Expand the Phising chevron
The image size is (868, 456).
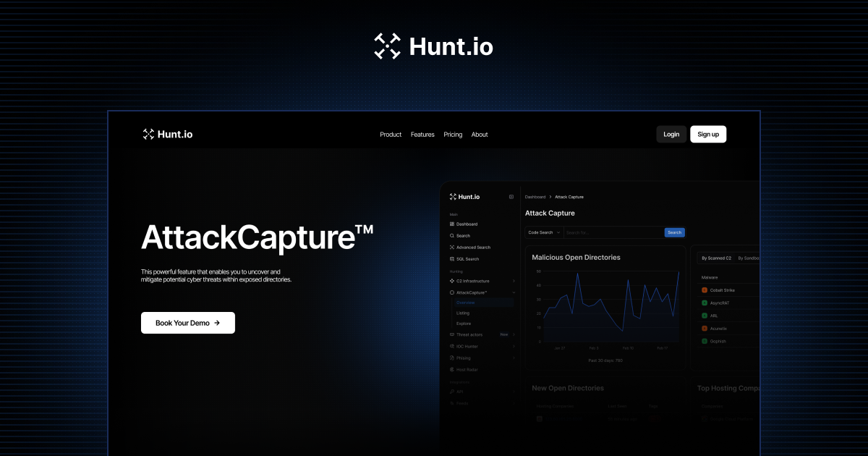514,358
